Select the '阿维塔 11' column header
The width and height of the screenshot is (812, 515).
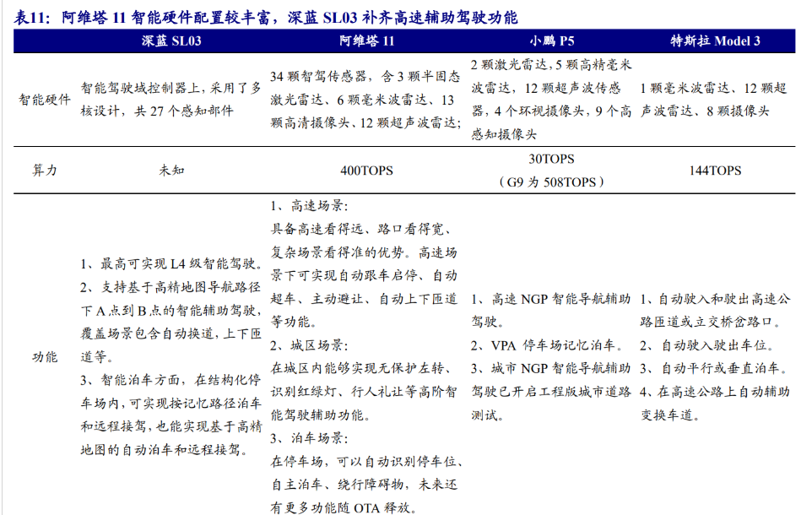(366, 41)
